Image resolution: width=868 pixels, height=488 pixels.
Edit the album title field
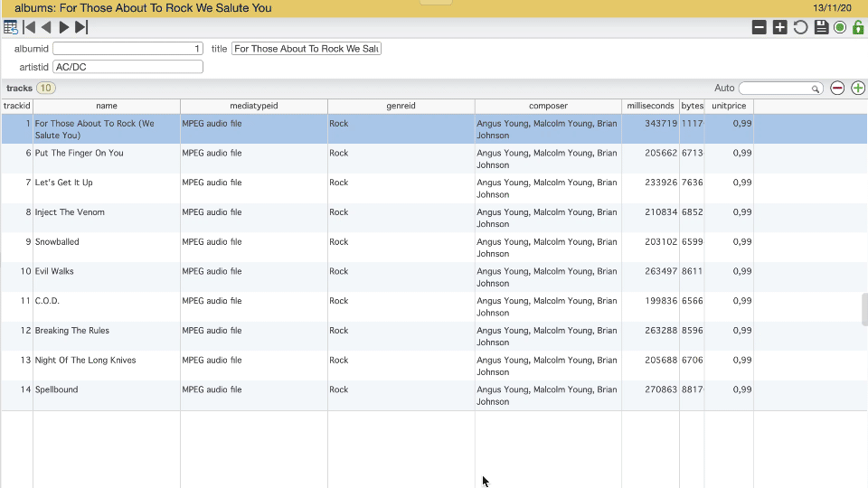tap(307, 49)
